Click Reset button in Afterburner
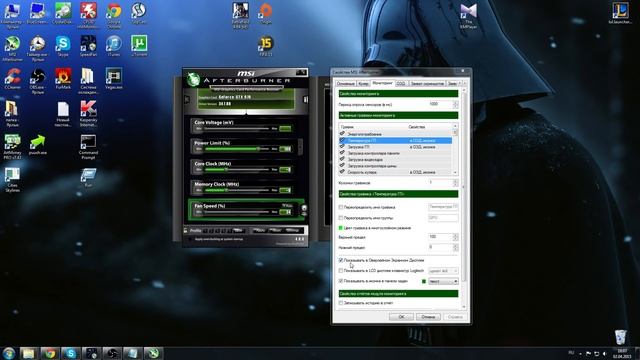 [276, 231]
